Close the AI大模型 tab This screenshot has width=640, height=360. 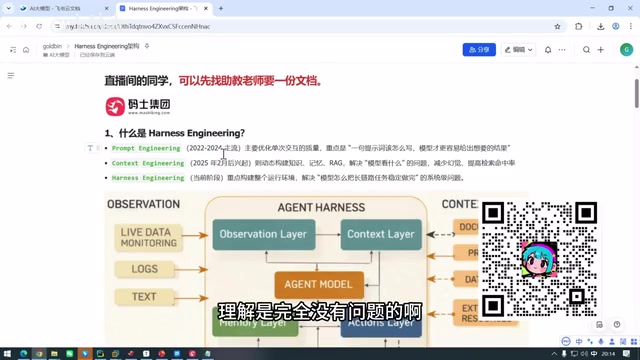pyautogui.click(x=107, y=8)
